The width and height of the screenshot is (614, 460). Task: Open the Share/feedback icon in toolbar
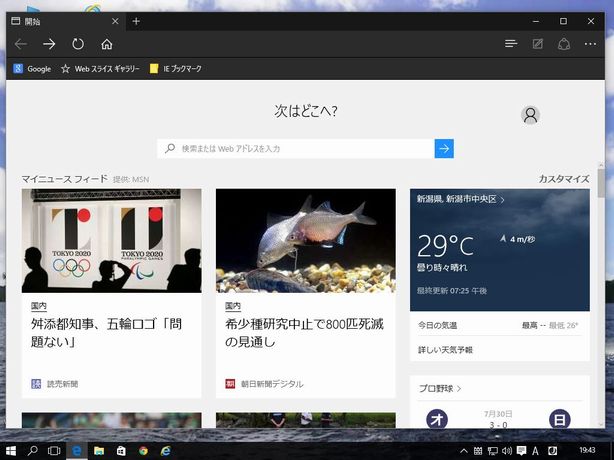pos(564,44)
